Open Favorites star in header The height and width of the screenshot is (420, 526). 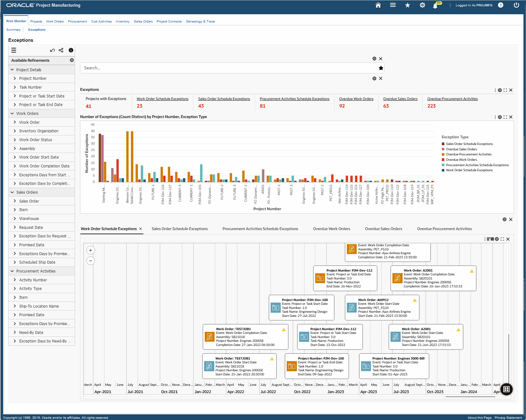tap(408, 5)
